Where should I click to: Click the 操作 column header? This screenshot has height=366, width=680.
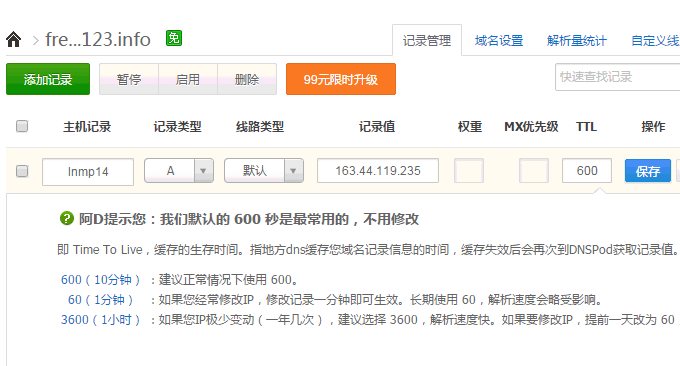pos(653,127)
